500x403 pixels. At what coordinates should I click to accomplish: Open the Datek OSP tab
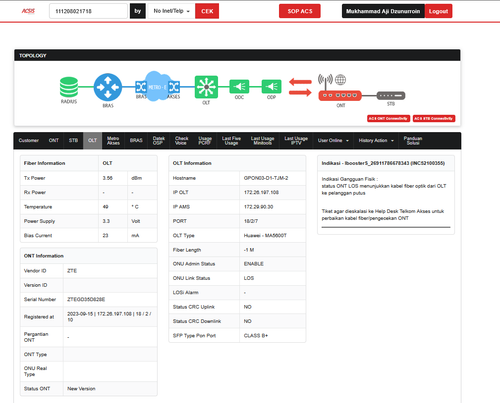158,141
